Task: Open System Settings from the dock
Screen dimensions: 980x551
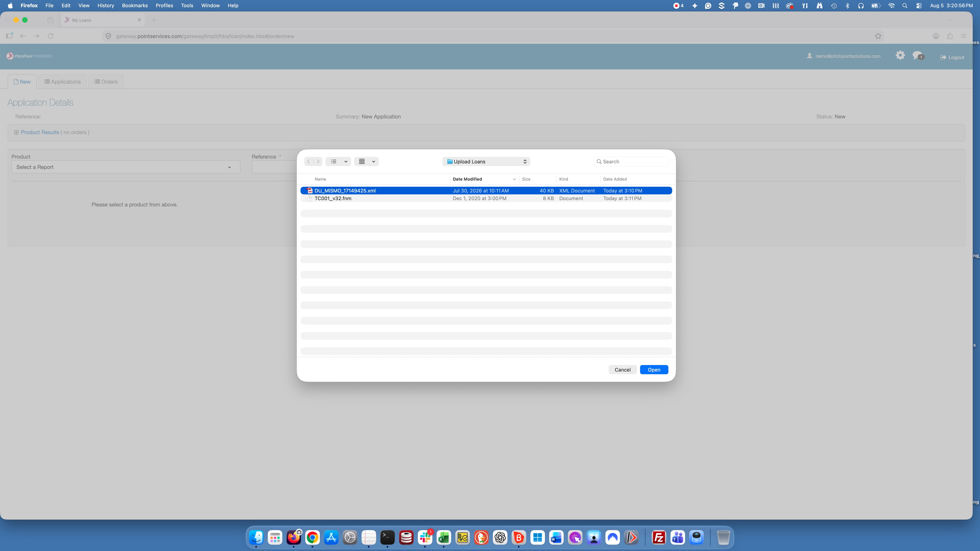Action: [x=350, y=538]
